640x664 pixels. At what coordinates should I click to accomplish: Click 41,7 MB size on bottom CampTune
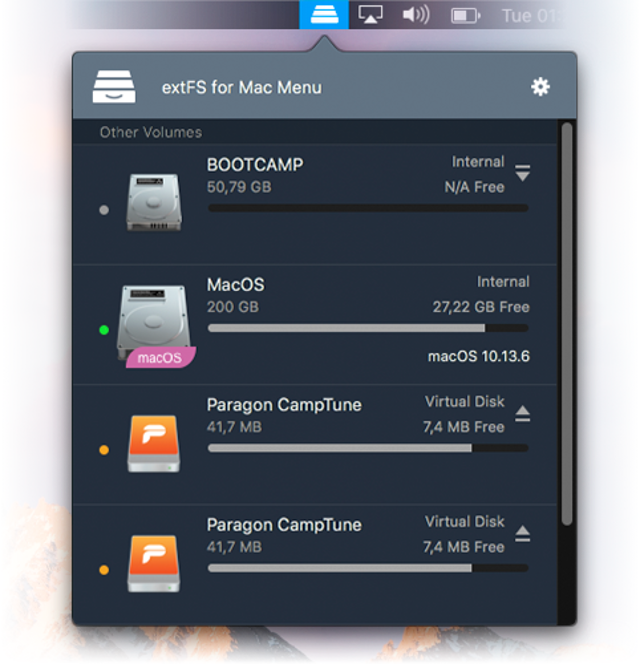click(x=234, y=547)
